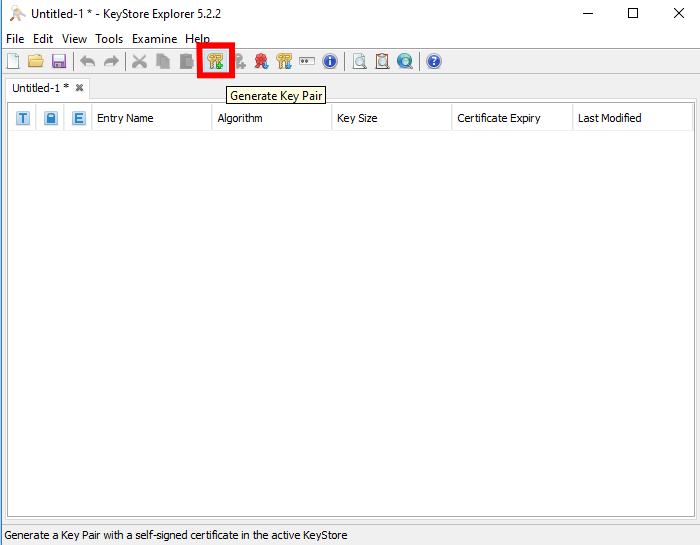Screen dimensions: 700x545
Task: Click the blue Help question mark icon
Action: click(x=434, y=61)
